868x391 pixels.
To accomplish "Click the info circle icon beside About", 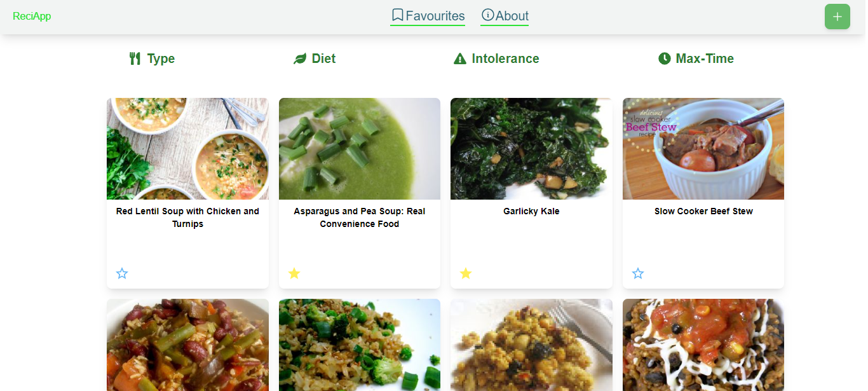I will click(x=487, y=15).
